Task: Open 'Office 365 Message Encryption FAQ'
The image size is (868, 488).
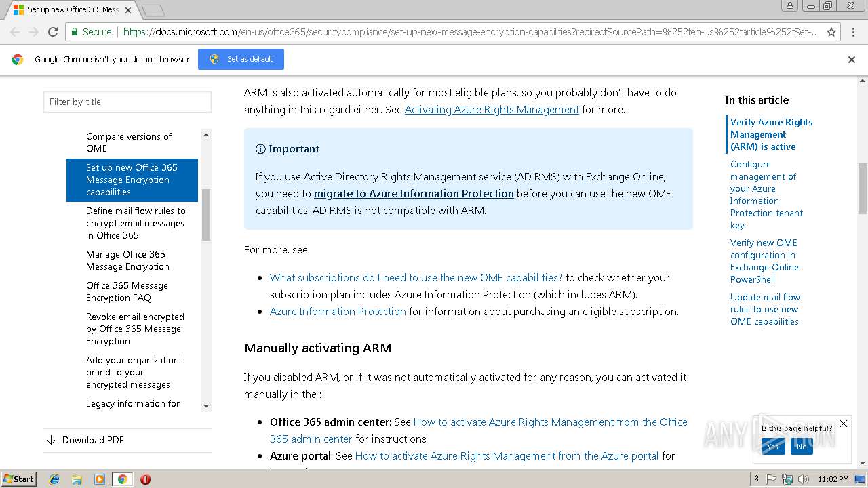Action: (127, 291)
